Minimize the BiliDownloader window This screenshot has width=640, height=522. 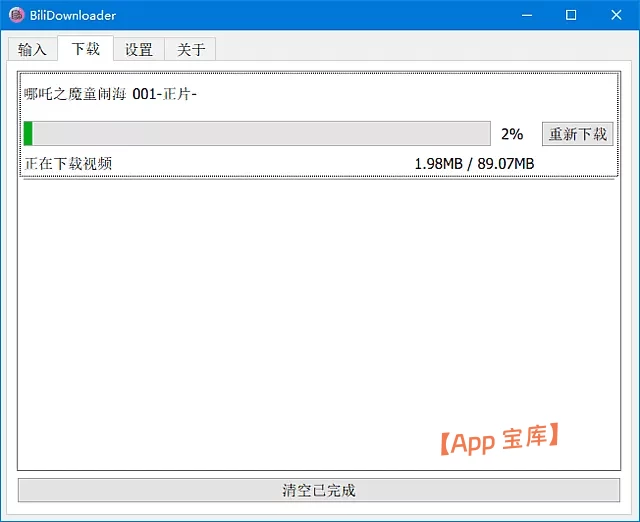click(x=527, y=15)
